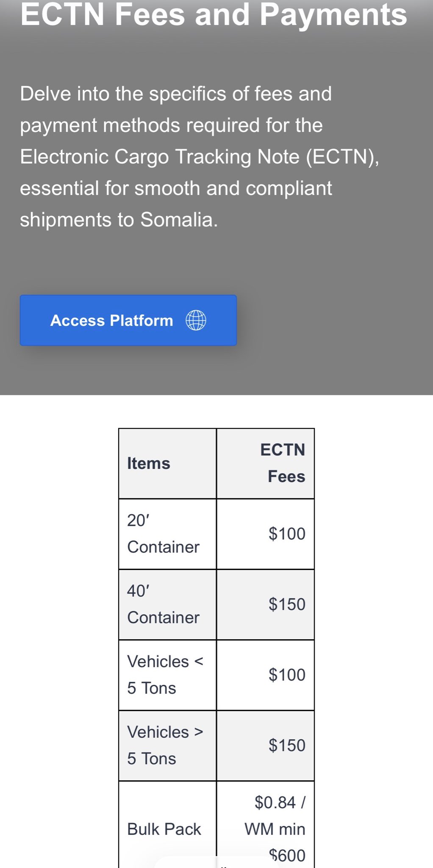Image resolution: width=433 pixels, height=868 pixels.
Task: Click the 20′ Container row label
Action: pos(163,534)
